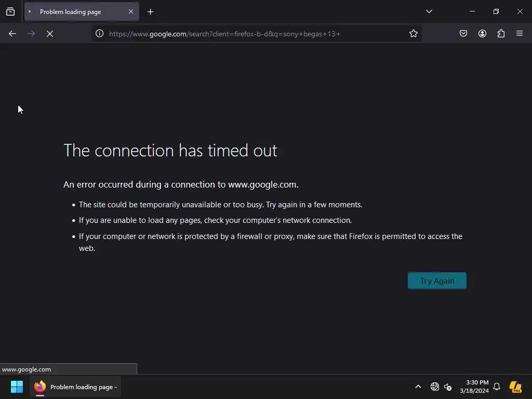Click the muted volume tray icon

click(x=448, y=387)
